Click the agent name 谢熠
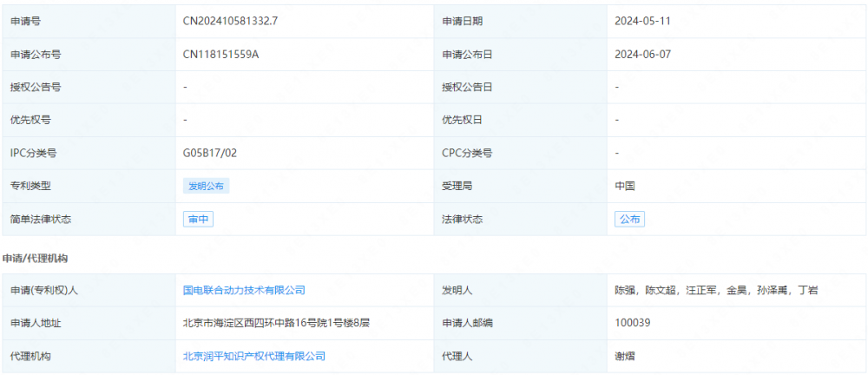Viewport: 868px width, 375px height. click(x=624, y=356)
